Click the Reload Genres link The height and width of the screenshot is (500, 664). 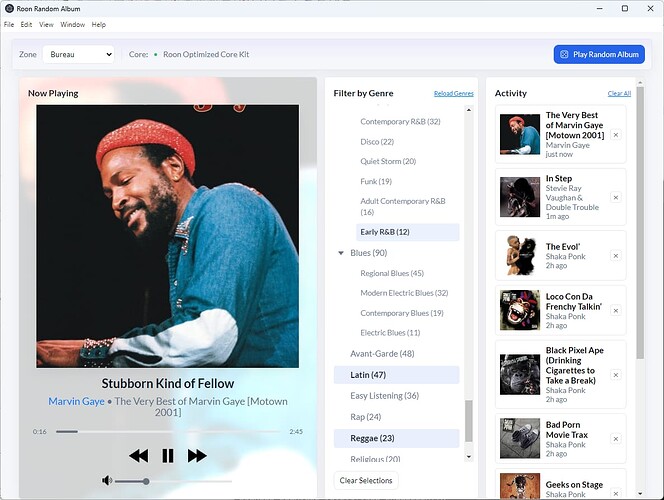[x=453, y=93]
